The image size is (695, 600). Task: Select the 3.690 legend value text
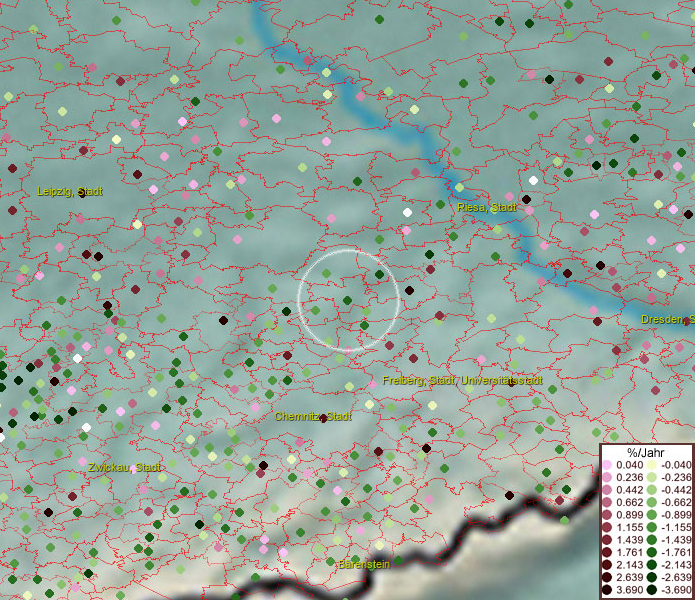(x=629, y=590)
